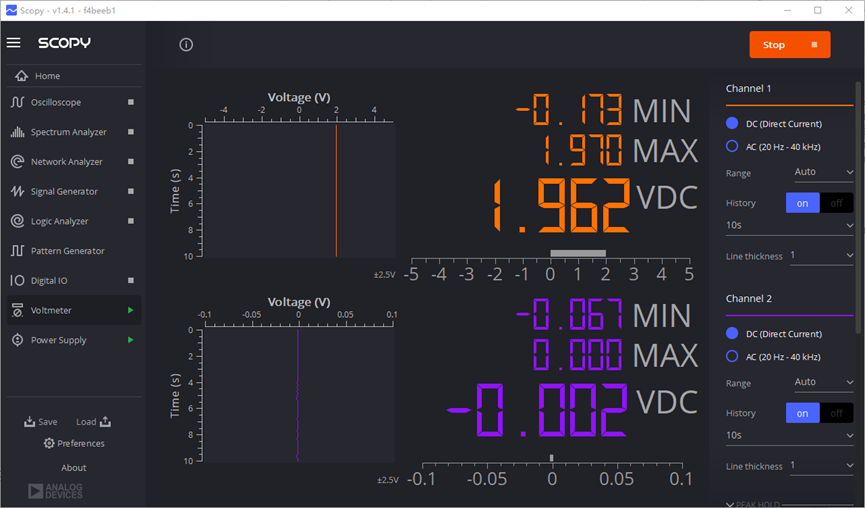Click Load configuration button
865x508 pixels.
point(94,422)
